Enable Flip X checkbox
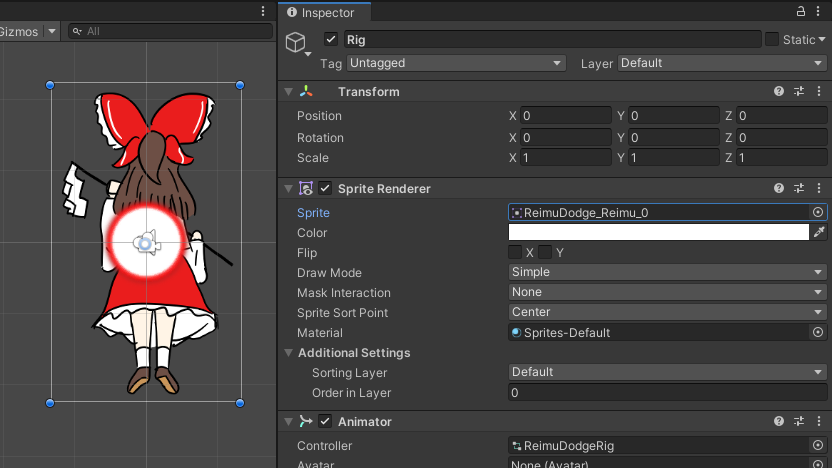 515,252
